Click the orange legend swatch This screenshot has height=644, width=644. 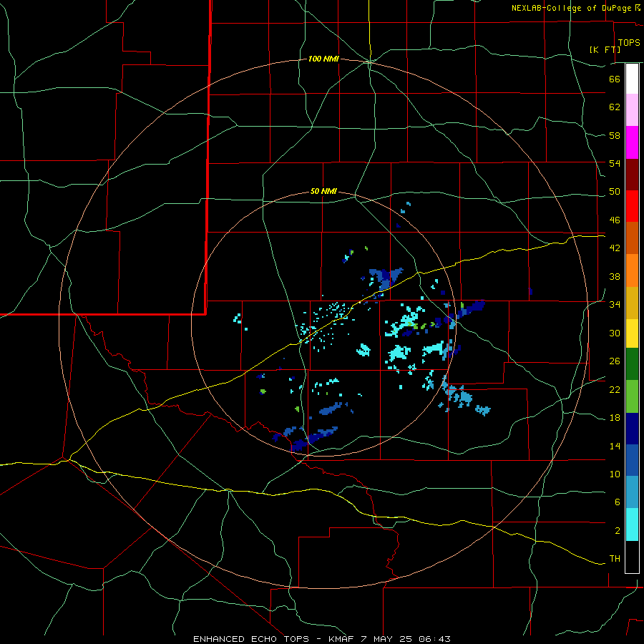click(x=632, y=270)
